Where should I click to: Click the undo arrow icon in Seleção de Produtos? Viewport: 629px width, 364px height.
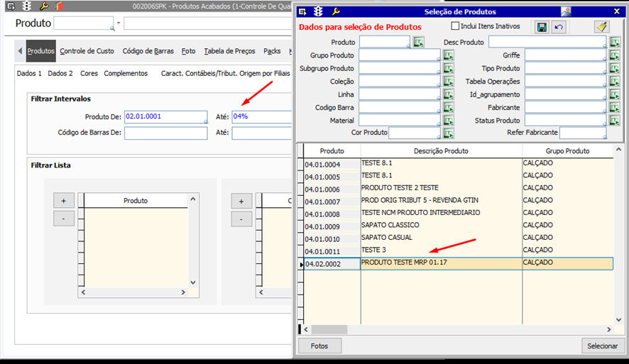[x=559, y=27]
